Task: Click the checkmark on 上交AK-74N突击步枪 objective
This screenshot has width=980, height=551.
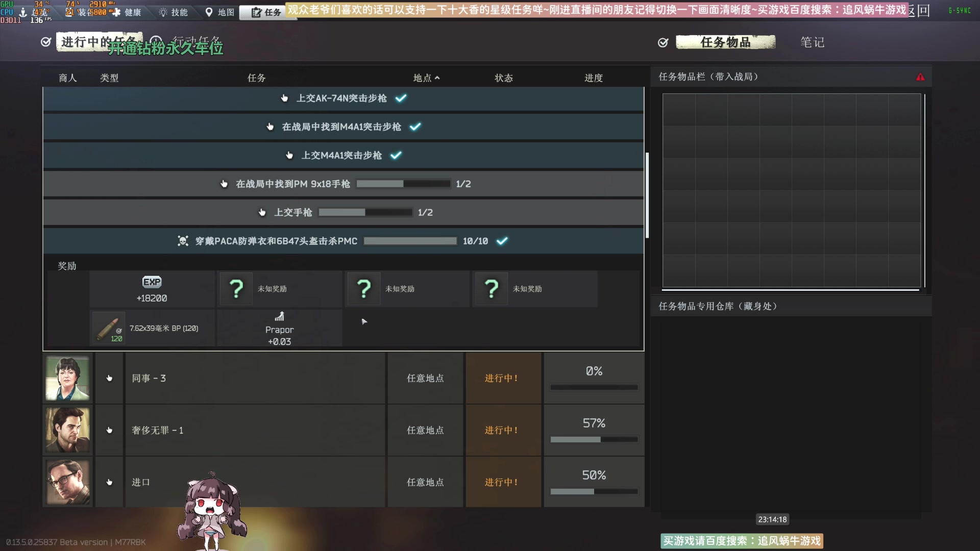Action: [401, 98]
